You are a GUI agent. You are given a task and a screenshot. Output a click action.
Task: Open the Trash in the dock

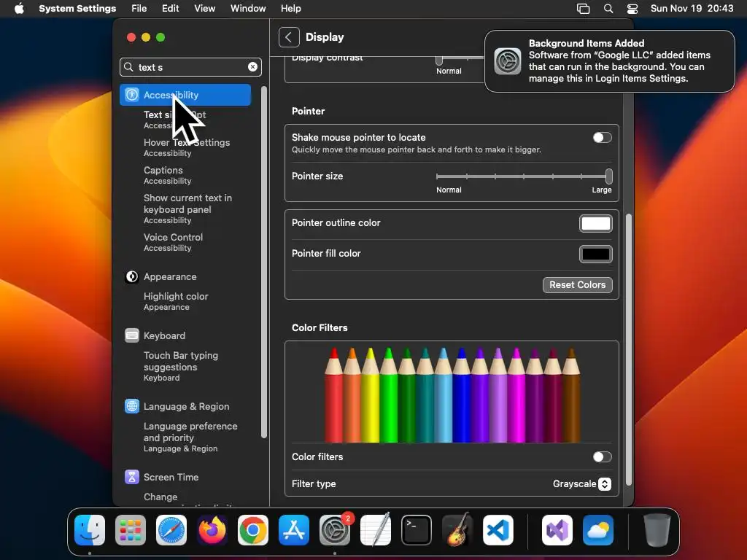click(657, 529)
